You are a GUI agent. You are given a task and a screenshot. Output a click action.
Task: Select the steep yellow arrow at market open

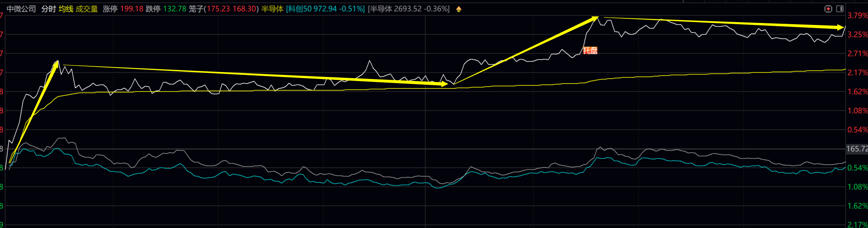[34, 113]
